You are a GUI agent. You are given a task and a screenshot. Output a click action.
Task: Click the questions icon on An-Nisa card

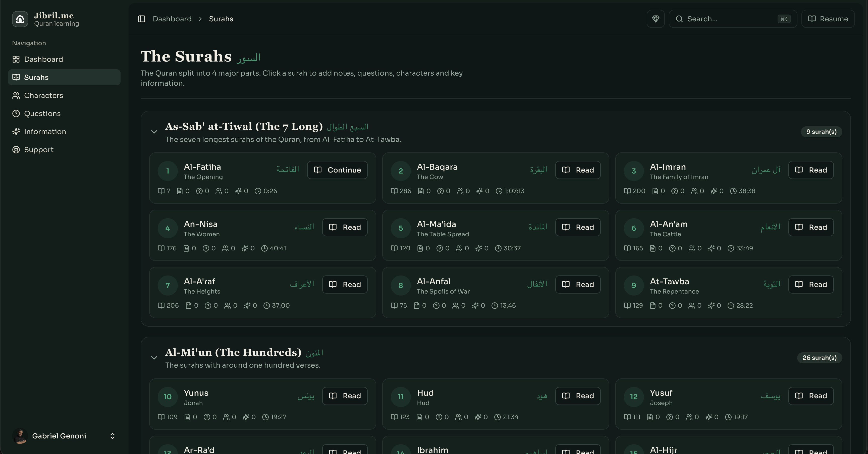pyautogui.click(x=205, y=248)
